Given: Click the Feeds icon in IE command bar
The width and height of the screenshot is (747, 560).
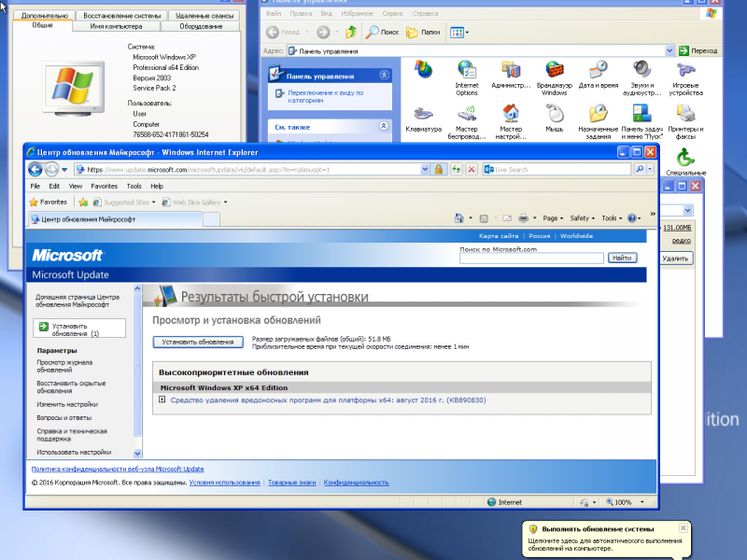Looking at the screenshot, I should [484, 218].
